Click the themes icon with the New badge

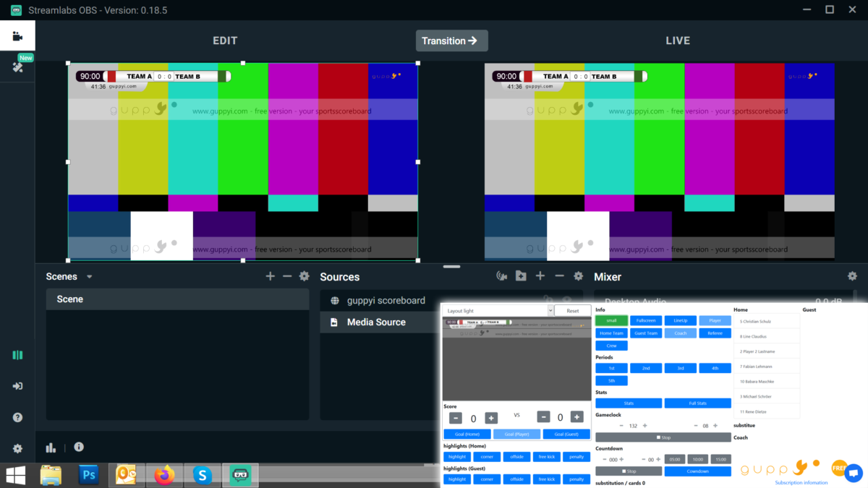[17, 69]
